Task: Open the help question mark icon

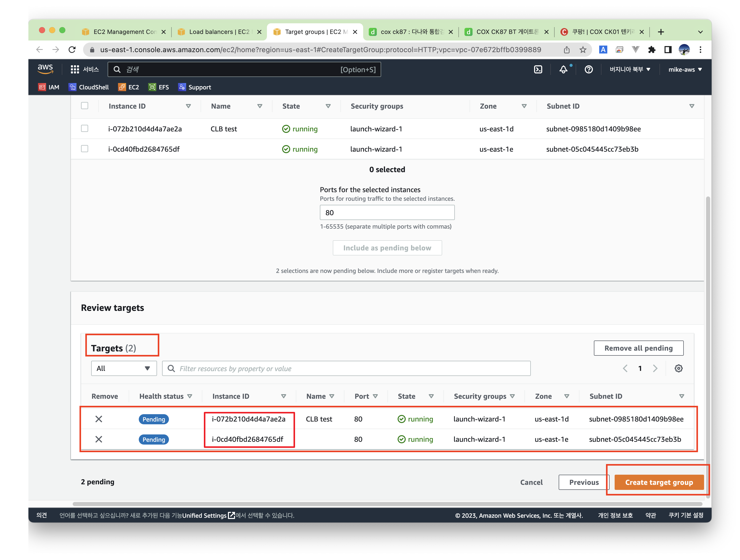Action: pyautogui.click(x=589, y=70)
